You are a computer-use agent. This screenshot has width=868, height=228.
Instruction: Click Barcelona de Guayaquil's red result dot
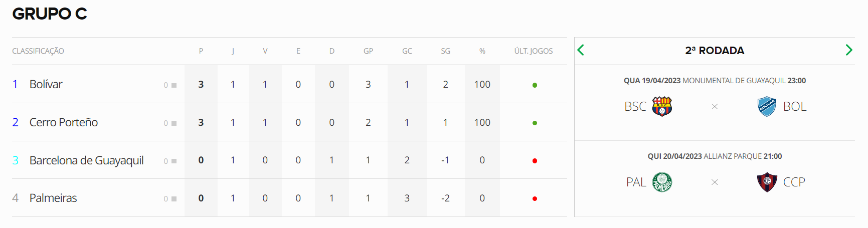pyautogui.click(x=535, y=161)
